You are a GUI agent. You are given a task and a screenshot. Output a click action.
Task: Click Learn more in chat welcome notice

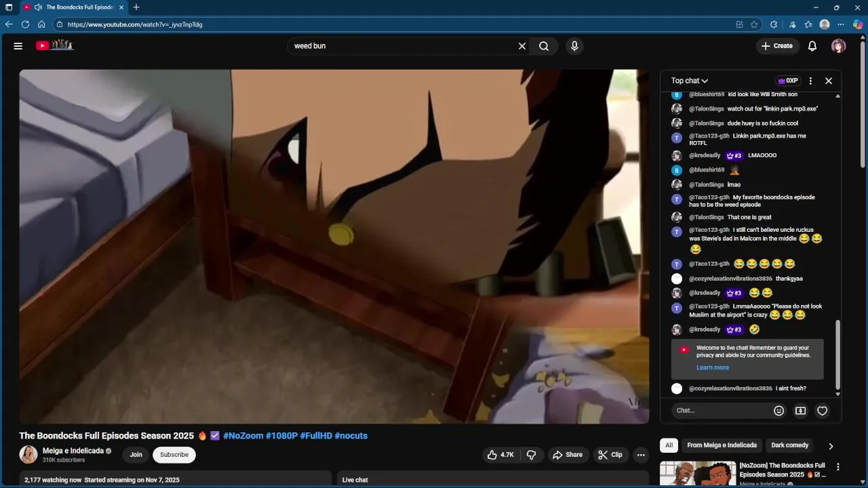click(713, 367)
